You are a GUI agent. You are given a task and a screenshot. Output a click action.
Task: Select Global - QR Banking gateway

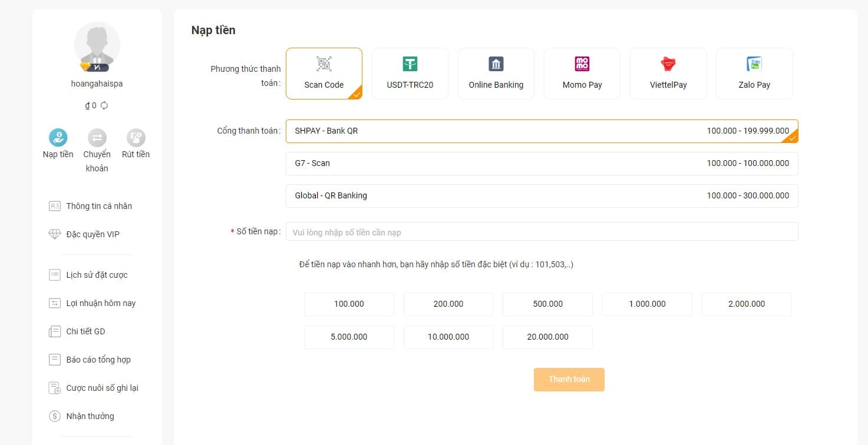pyautogui.click(x=542, y=196)
